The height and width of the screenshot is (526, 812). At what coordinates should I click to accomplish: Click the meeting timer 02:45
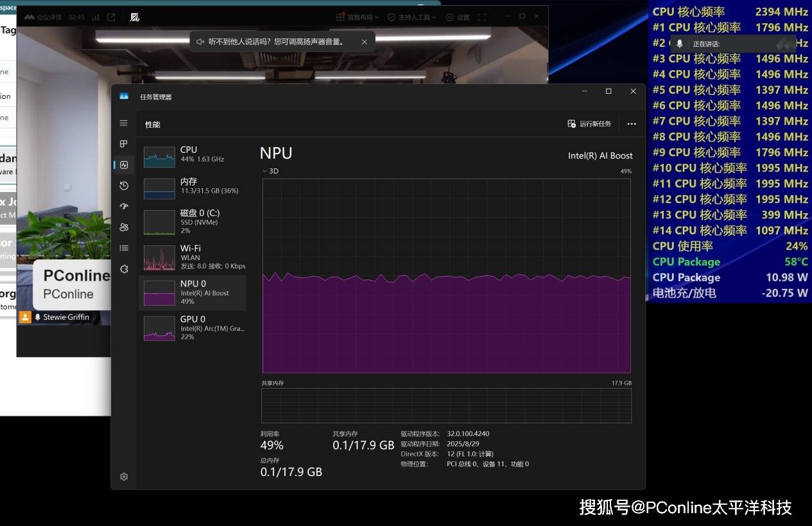[76, 17]
